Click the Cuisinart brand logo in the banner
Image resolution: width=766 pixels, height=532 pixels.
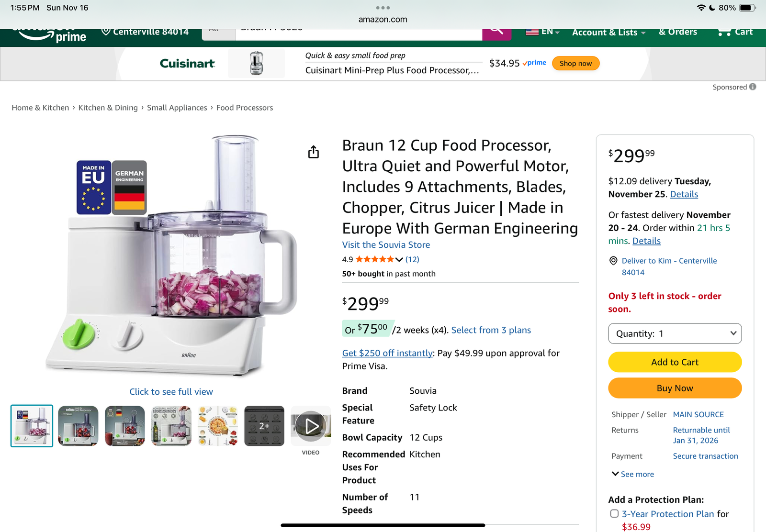(x=187, y=63)
